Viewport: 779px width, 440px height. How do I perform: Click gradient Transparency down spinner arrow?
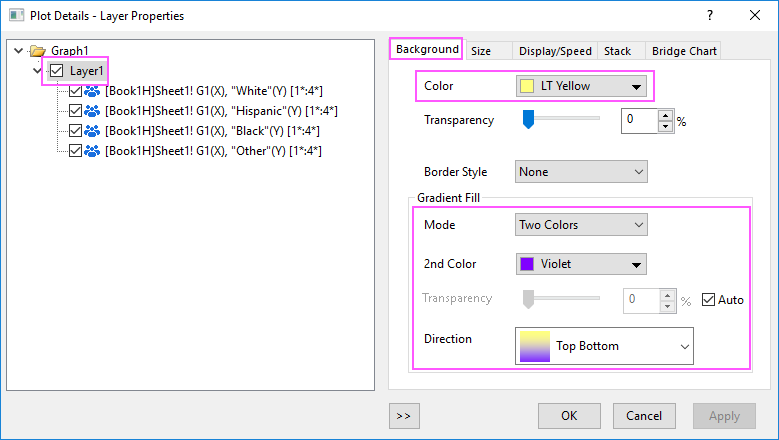(668, 306)
